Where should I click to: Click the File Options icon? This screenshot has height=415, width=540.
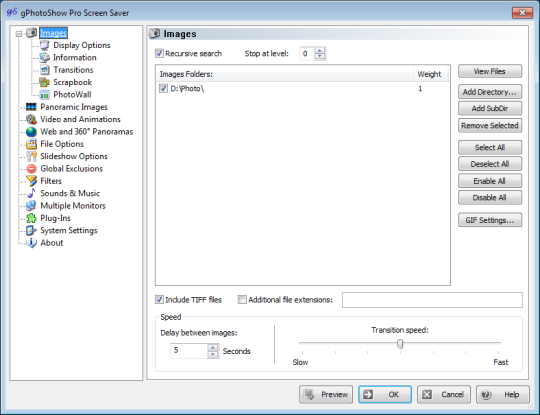point(31,144)
